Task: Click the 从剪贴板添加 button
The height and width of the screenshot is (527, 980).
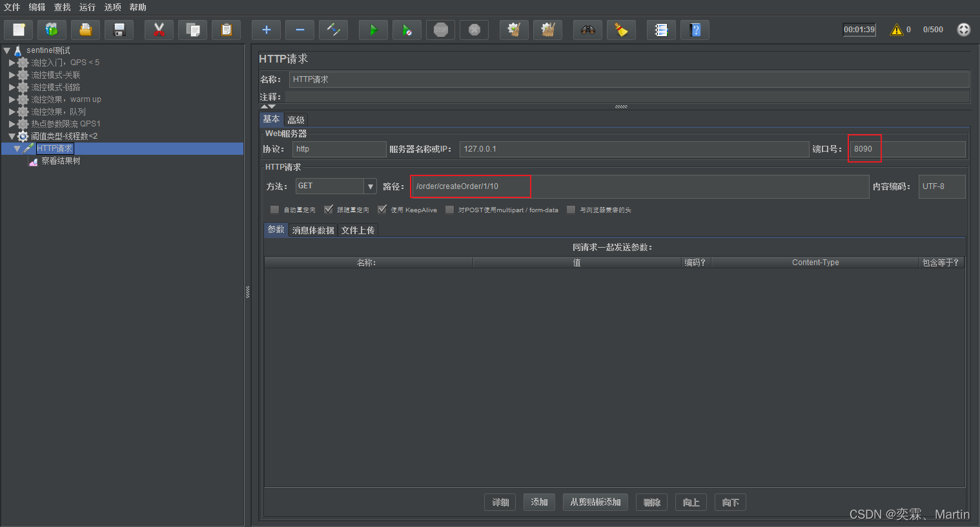Action: click(595, 502)
